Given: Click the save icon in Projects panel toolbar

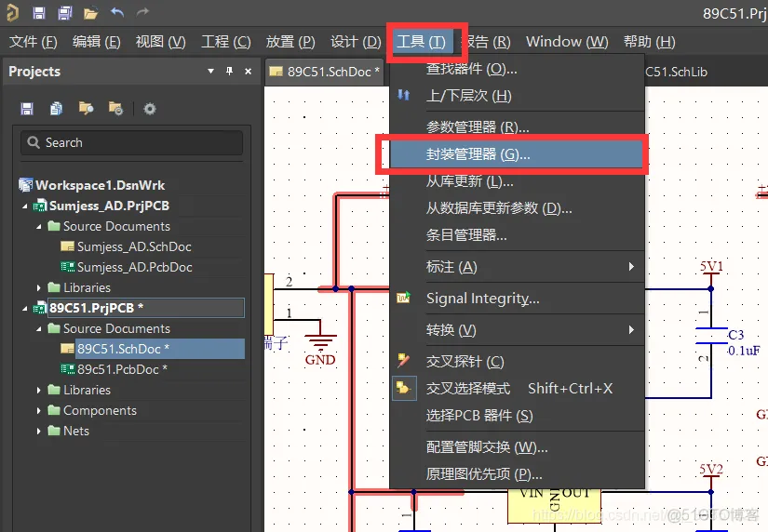Looking at the screenshot, I should click(27, 108).
